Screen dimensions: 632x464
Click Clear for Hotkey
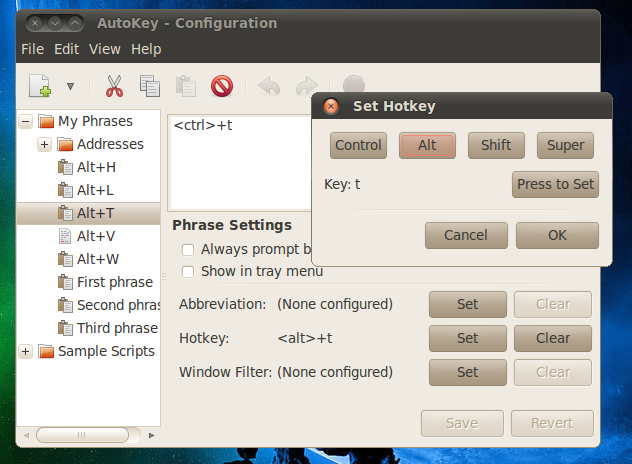553,338
